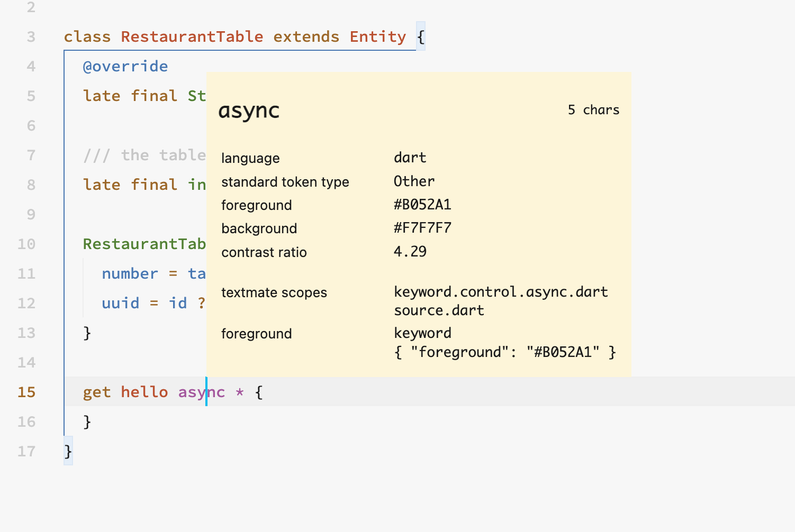The image size is (795, 532).
Task: Click the 'async' keyword on line 15
Action: pyautogui.click(x=202, y=392)
